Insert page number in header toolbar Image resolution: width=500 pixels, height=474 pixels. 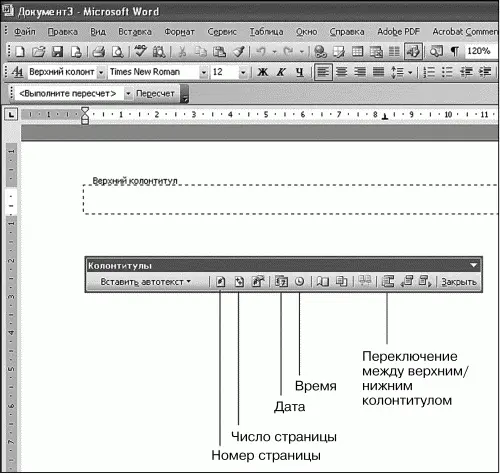[x=220, y=282]
